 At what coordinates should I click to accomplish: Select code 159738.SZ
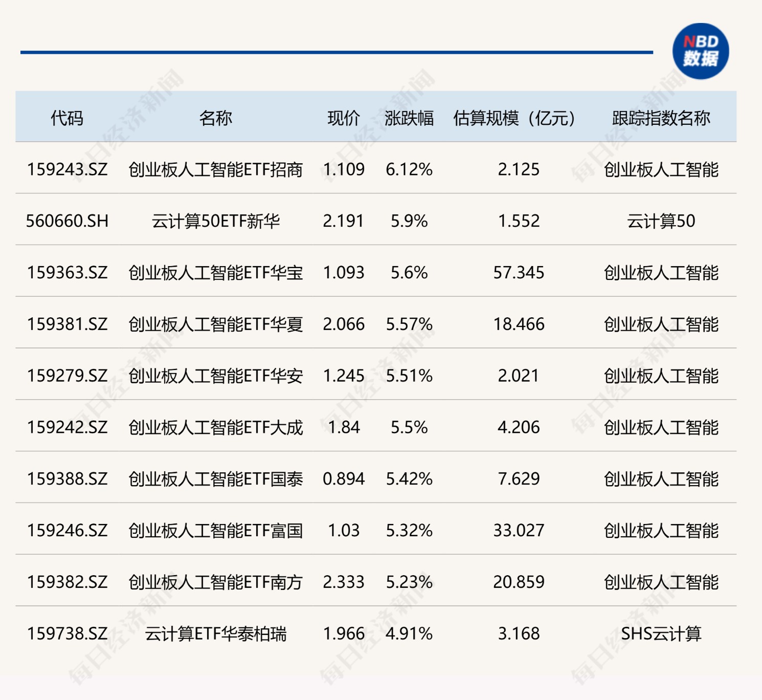pos(67,634)
